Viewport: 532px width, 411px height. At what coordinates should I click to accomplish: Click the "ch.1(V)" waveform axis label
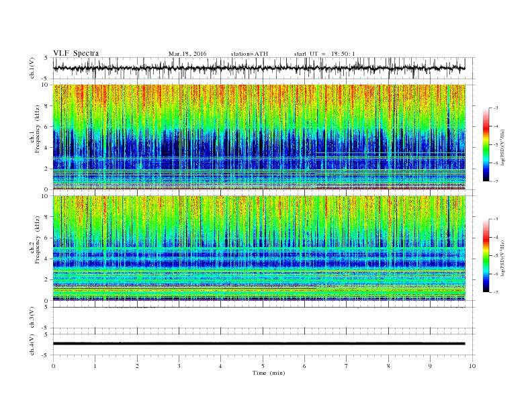pyautogui.click(x=32, y=68)
